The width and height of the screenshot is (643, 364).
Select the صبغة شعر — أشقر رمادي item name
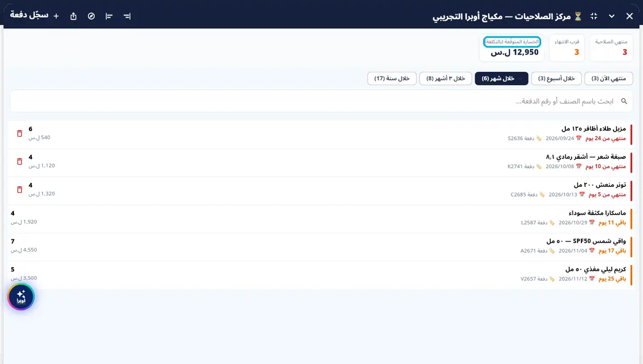[586, 157]
